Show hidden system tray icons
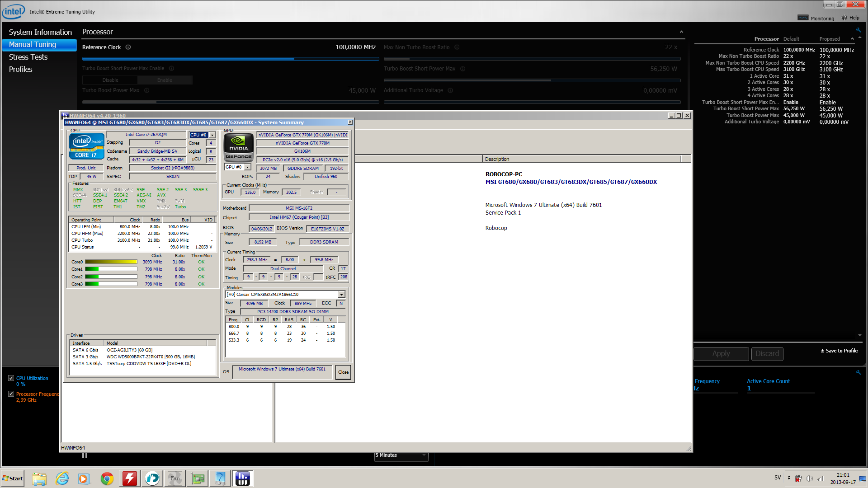Image resolution: width=868 pixels, height=488 pixels. coord(789,478)
